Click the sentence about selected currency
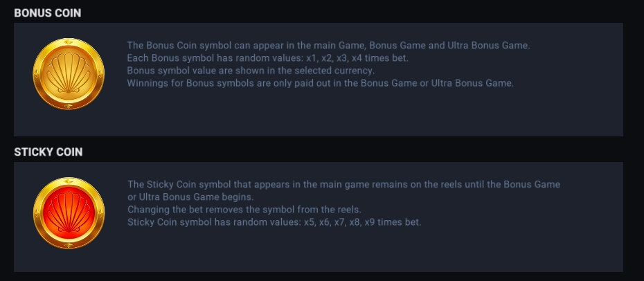This screenshot has height=281, width=644. point(251,71)
